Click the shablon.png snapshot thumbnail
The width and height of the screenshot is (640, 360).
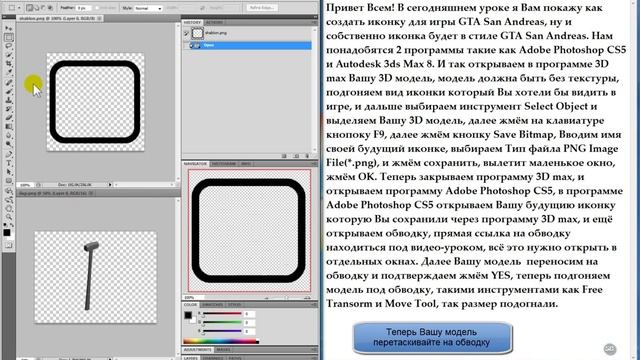coord(198,33)
